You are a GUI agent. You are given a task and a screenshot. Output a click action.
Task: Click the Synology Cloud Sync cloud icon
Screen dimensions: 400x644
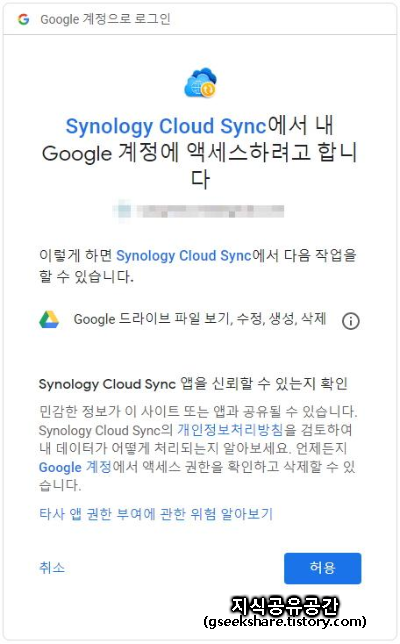point(200,83)
